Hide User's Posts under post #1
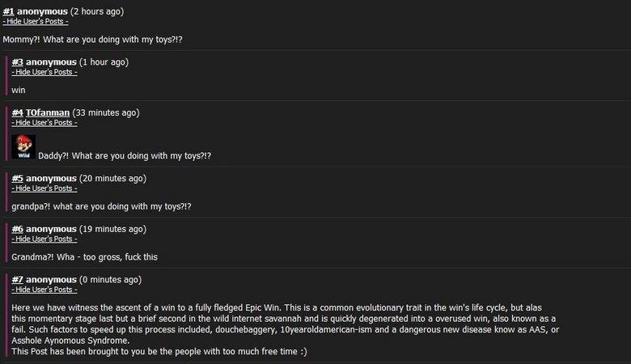Screen dimensions: 631x364 click(x=36, y=21)
